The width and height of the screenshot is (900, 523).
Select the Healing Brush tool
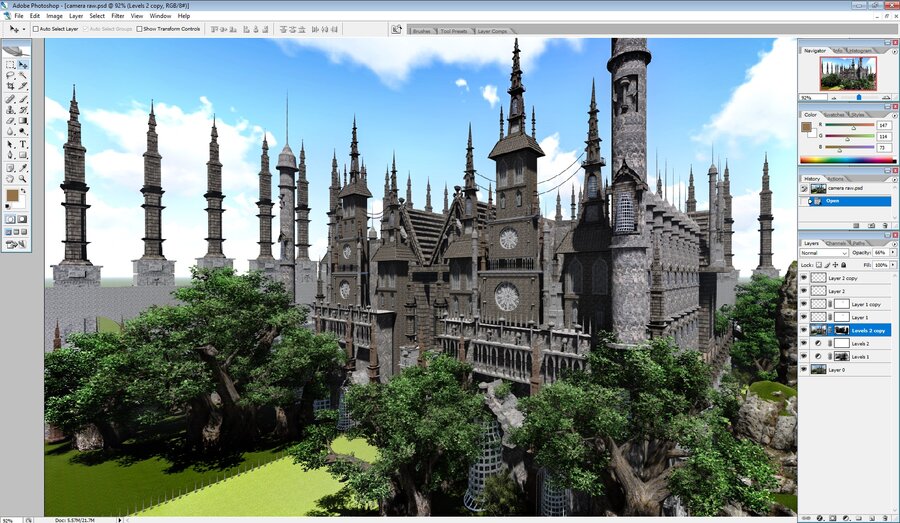pos(10,98)
